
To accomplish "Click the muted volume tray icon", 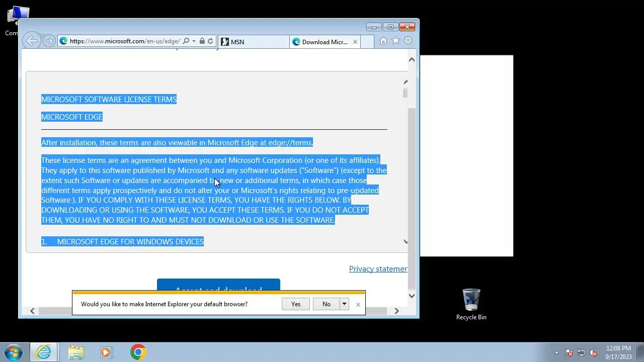I will [593, 352].
